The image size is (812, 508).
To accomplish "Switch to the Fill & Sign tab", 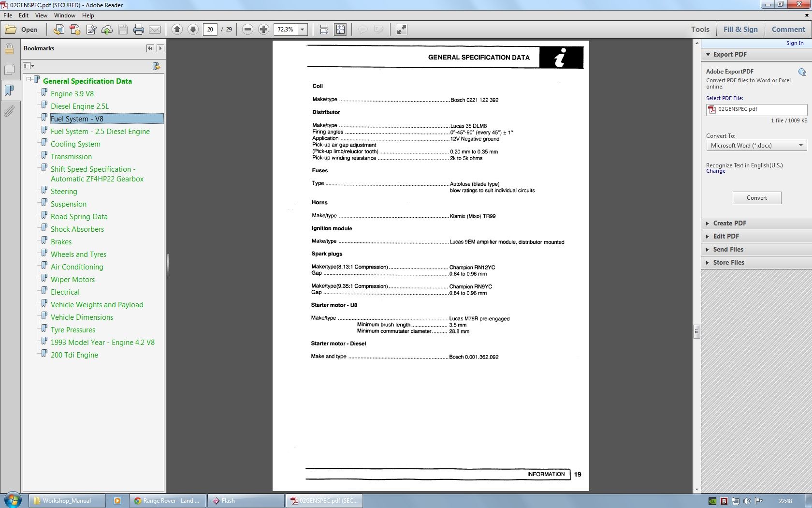I will click(740, 30).
